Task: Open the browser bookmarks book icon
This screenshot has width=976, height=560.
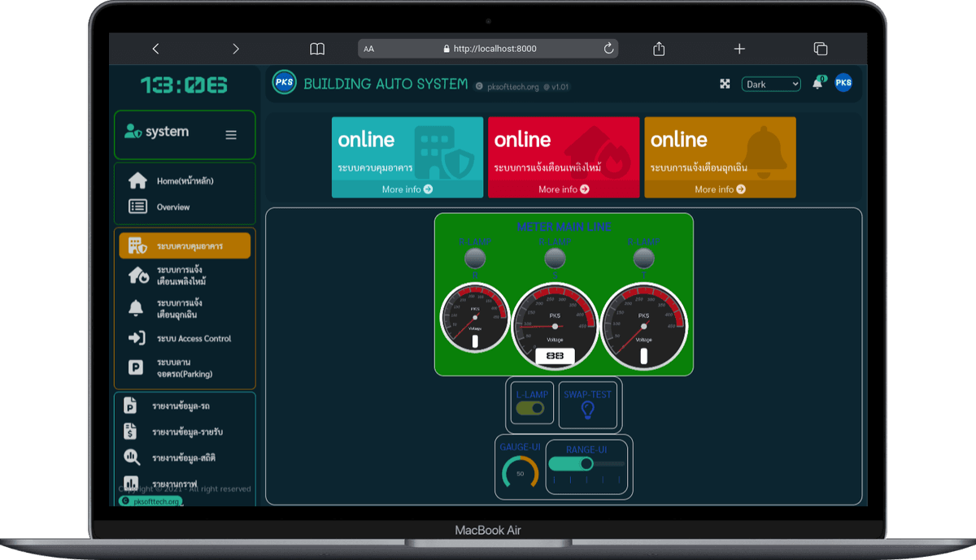Action: click(x=317, y=49)
